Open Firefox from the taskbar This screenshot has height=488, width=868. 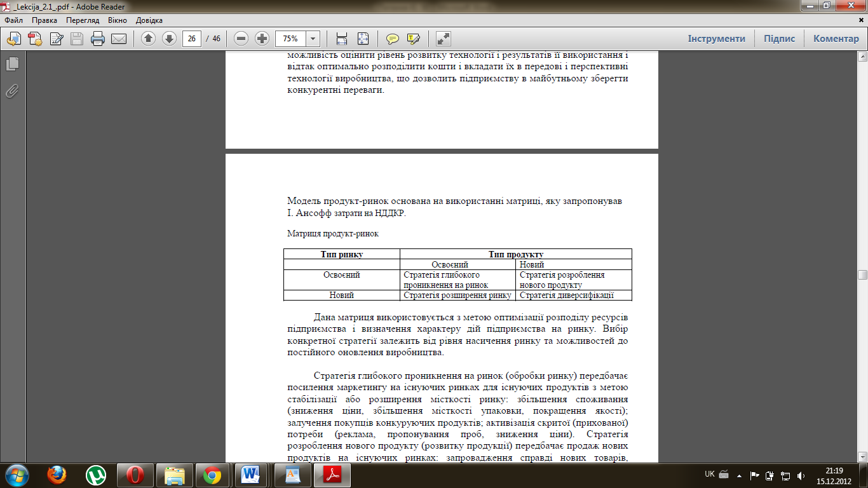click(x=57, y=475)
